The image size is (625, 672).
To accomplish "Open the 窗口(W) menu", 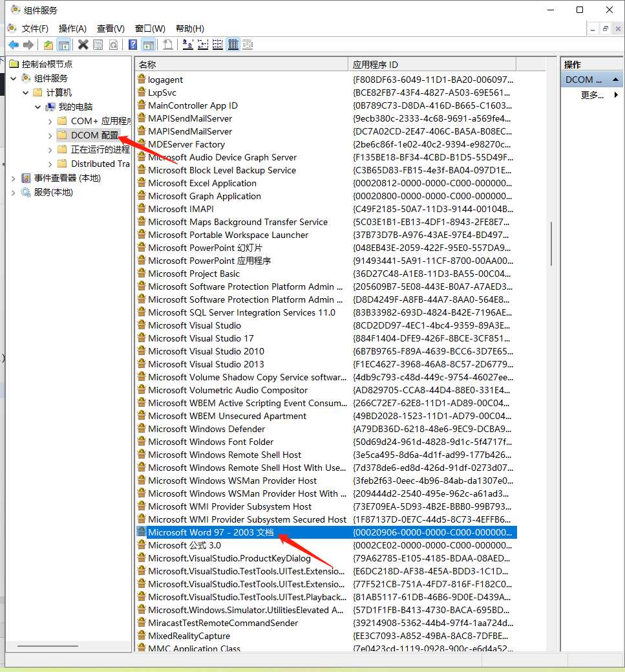I will point(150,28).
